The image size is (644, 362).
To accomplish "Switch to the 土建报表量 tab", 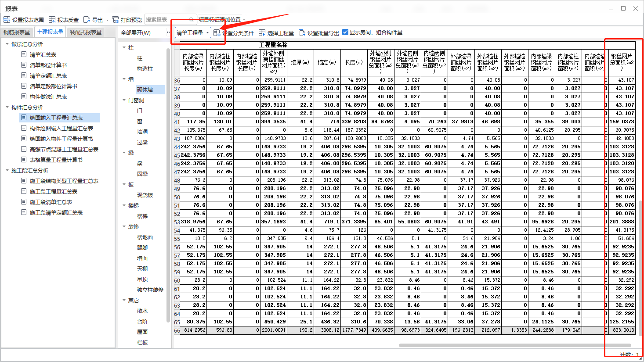I will click(50, 32).
